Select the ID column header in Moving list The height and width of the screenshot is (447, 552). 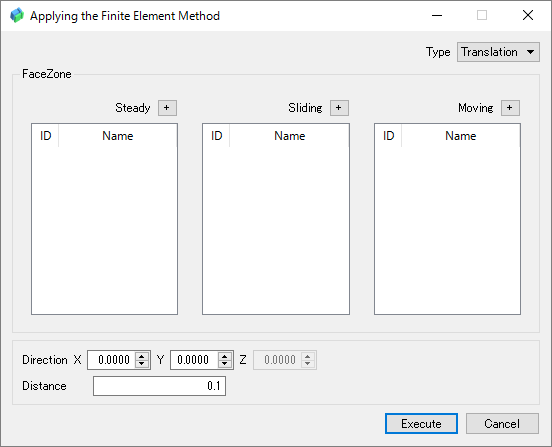388,136
